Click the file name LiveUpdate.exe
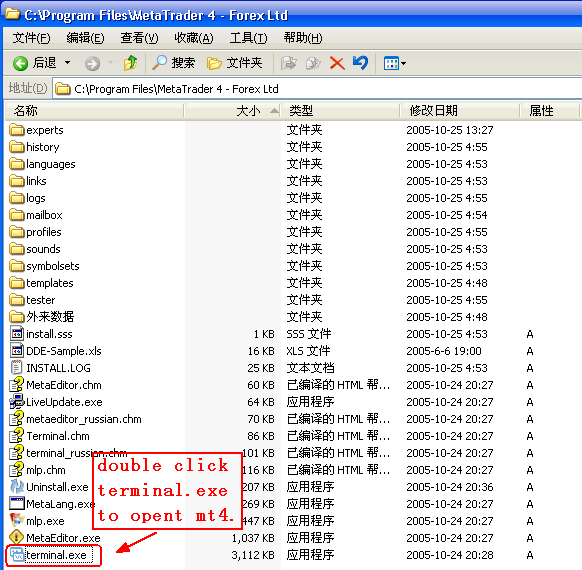The width and height of the screenshot is (582, 570). pos(64,402)
